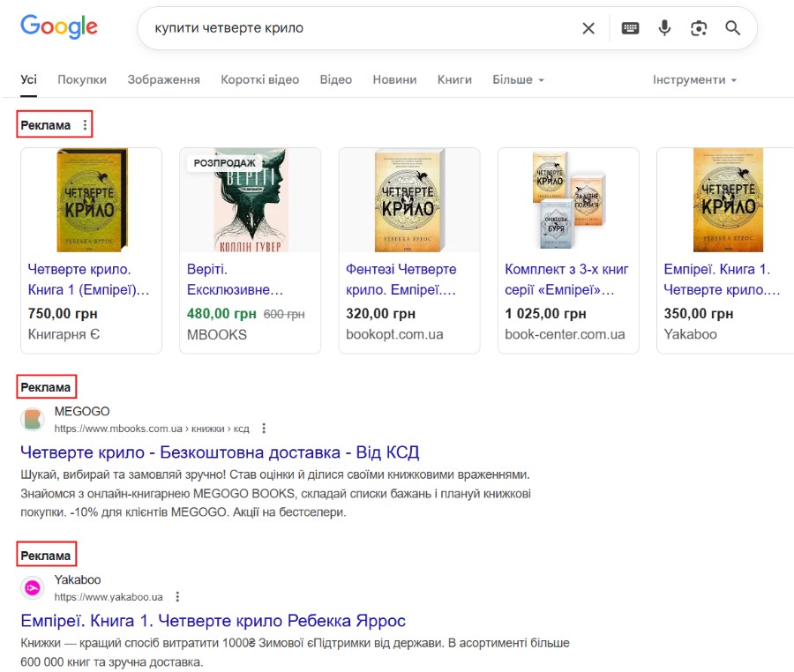Select the Усі tab
Image resolution: width=794 pixels, height=672 pixels.
29,79
